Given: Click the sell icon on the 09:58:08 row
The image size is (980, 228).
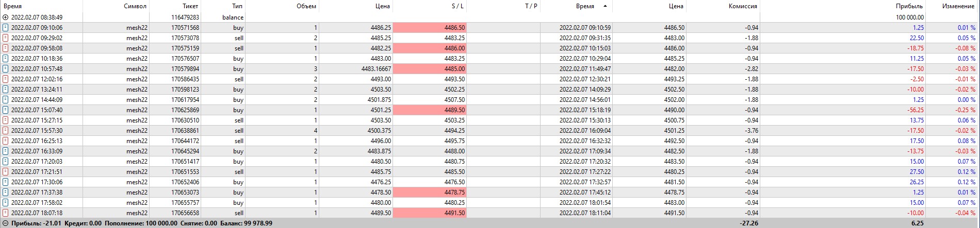Looking at the screenshot, I should coord(5,48).
